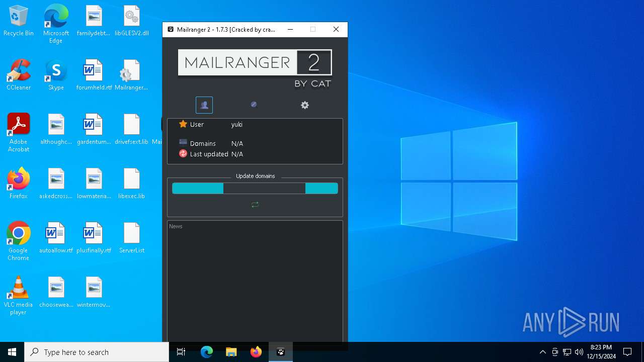
Task: Select the drivefsext.lib file icon
Action: (131, 130)
